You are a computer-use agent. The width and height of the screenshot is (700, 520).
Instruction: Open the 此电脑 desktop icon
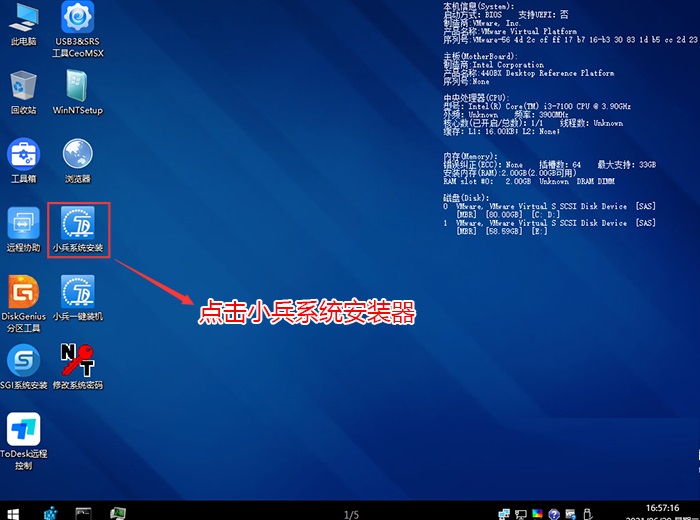(x=24, y=24)
